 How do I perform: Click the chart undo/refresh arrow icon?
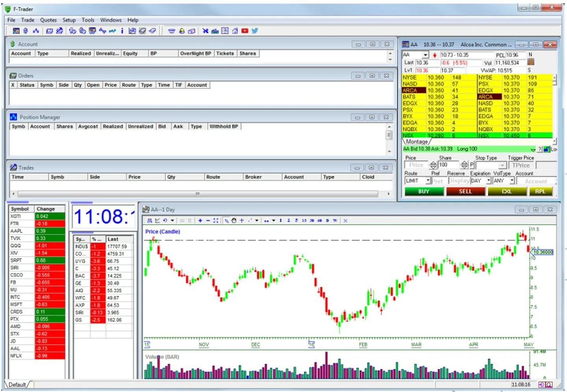pyautogui.click(x=165, y=220)
